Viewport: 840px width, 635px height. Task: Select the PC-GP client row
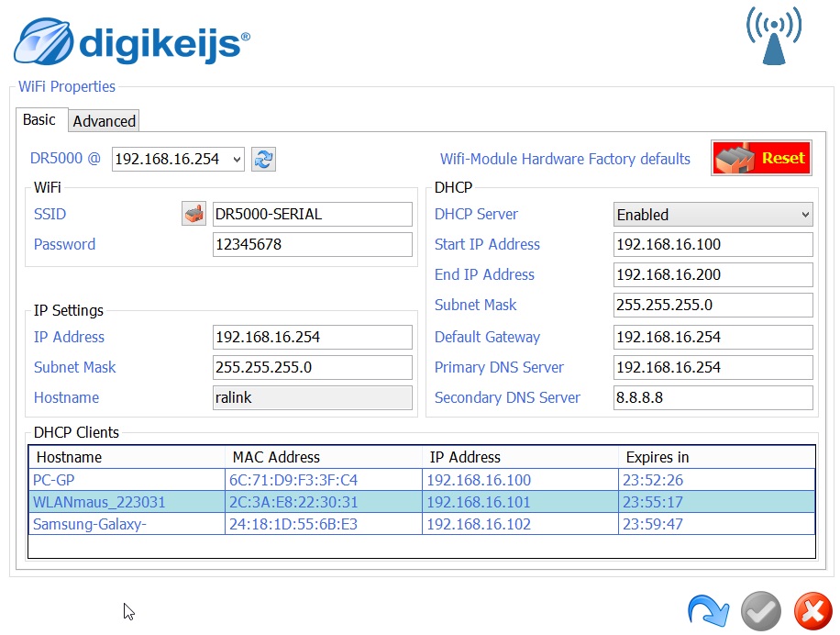422,480
